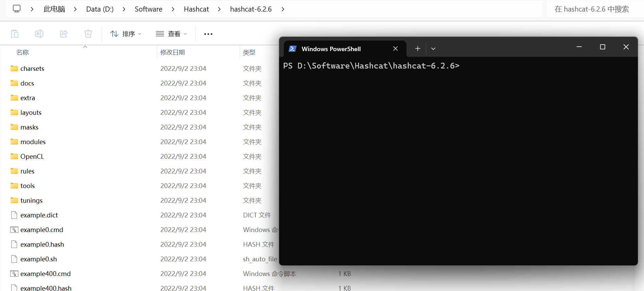Sort by the 类型 column header
The image size is (644, 291).
coord(249,52)
